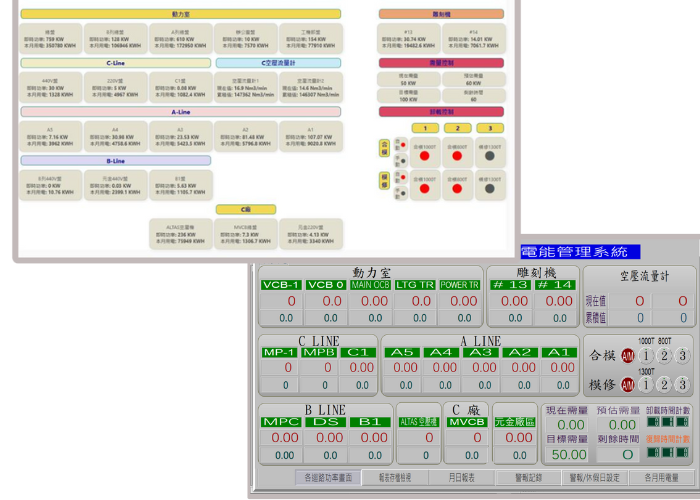Open the 各月用電量 tab
The width and height of the screenshot is (700, 500).
coord(662,478)
